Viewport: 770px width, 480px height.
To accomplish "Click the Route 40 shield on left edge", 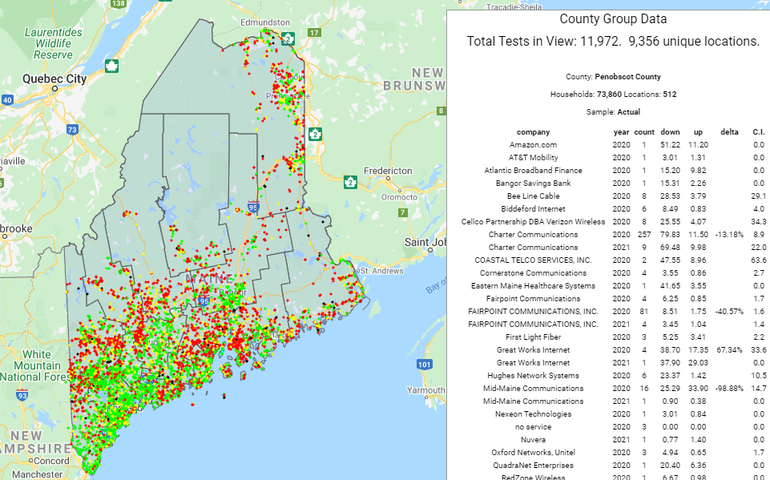I will point(6,99).
